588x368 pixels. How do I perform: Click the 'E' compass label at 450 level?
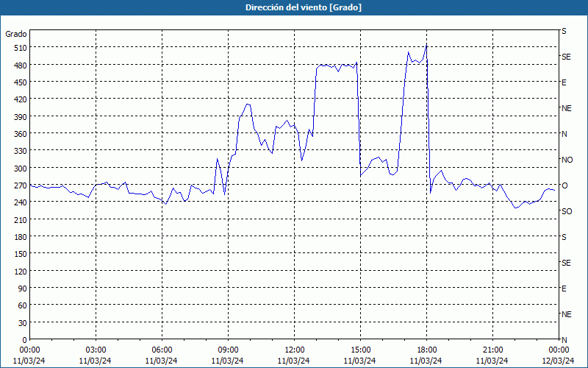(564, 82)
